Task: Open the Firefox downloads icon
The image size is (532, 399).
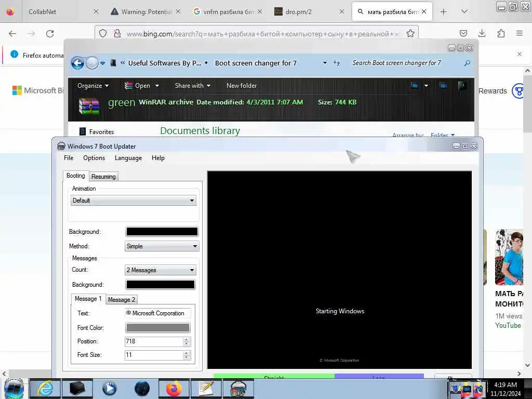Action: [x=482, y=33]
